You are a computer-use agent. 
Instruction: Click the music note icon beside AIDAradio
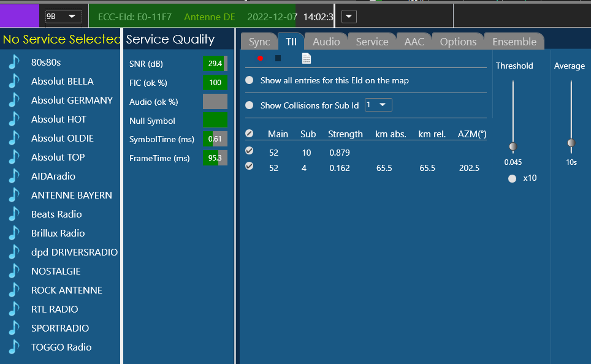[x=14, y=176]
